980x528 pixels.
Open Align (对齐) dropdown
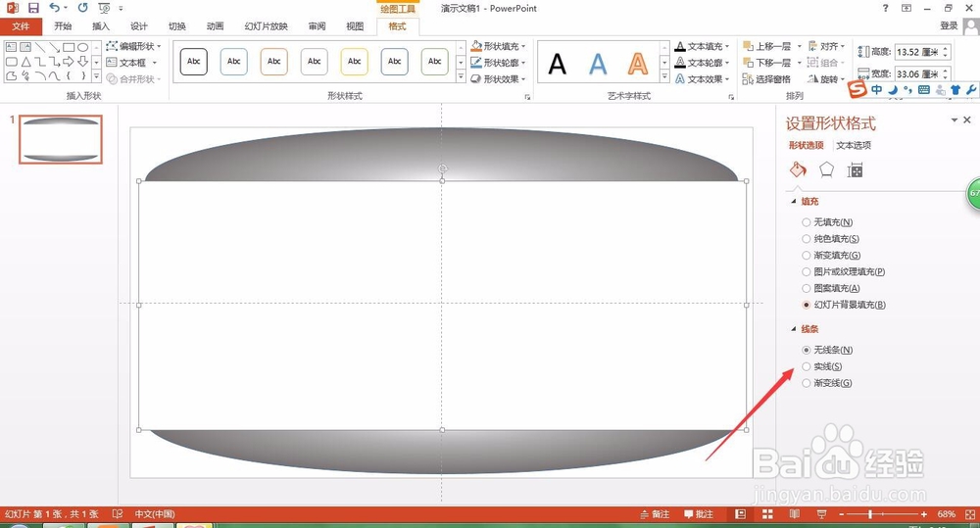click(x=826, y=46)
